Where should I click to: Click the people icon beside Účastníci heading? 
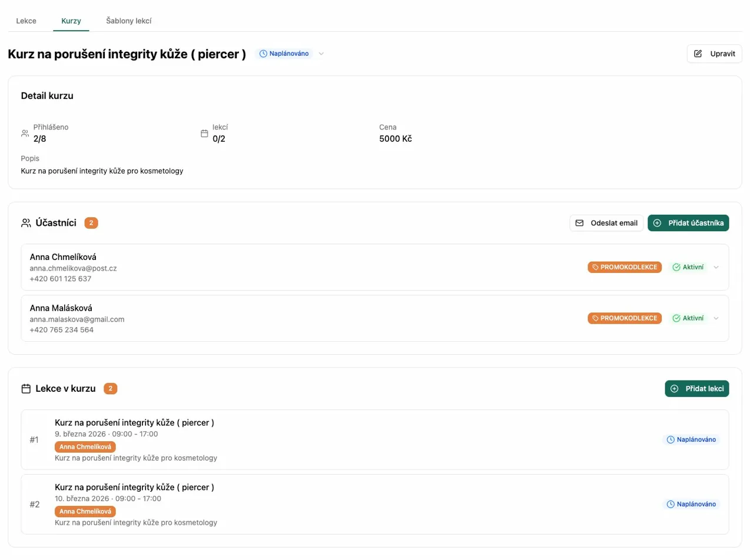pyautogui.click(x=26, y=223)
